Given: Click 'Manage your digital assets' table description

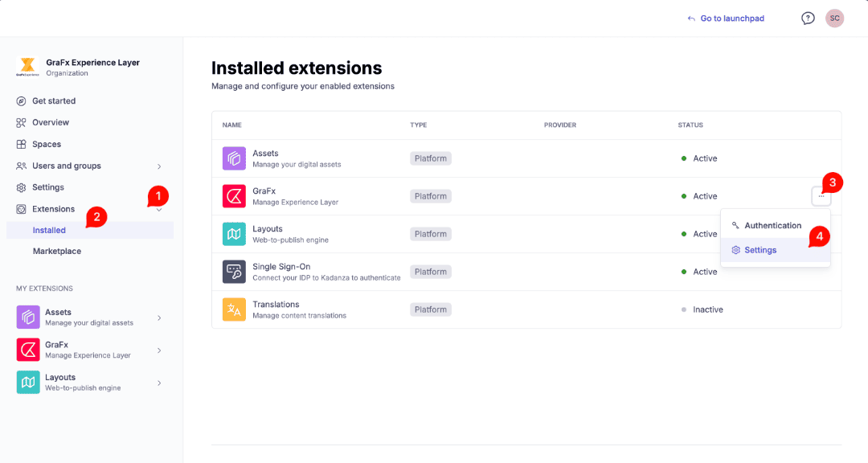Looking at the screenshot, I should [x=297, y=165].
